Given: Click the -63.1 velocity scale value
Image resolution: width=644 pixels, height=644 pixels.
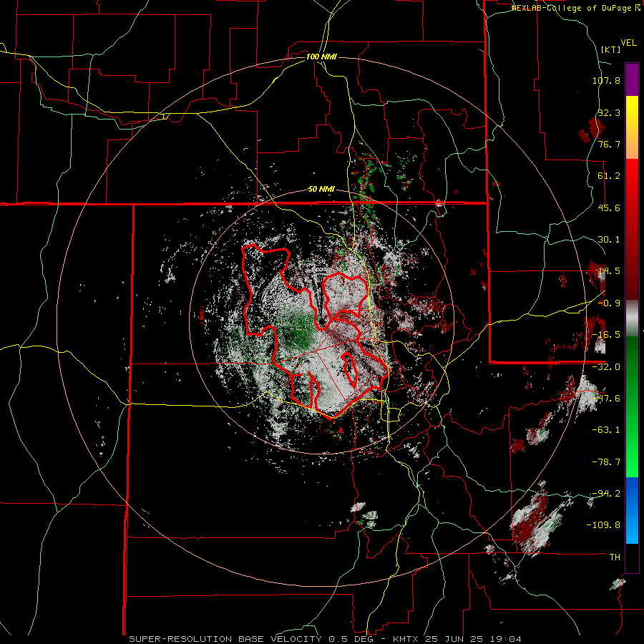Looking at the screenshot, I should coord(606,430).
